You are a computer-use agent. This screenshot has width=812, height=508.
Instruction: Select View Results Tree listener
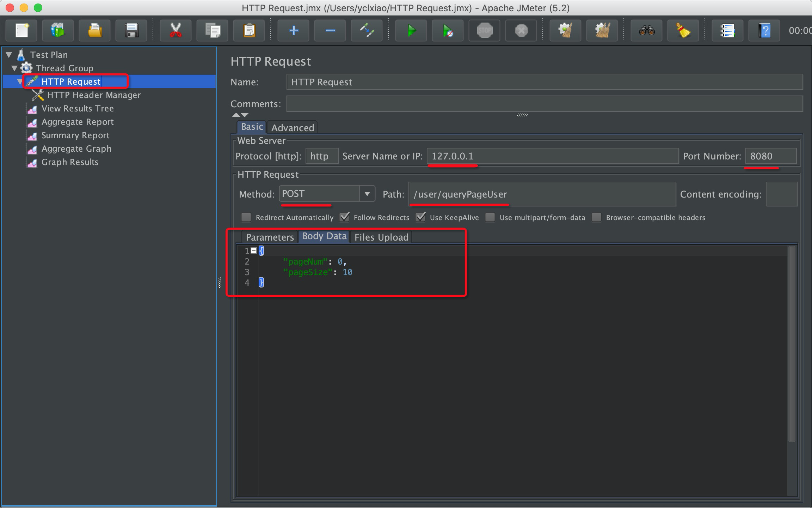(x=78, y=108)
